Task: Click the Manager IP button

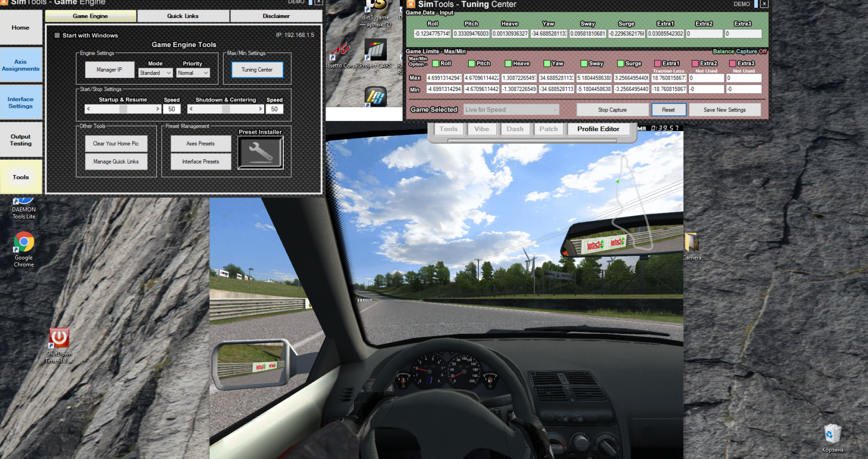Action: click(109, 69)
